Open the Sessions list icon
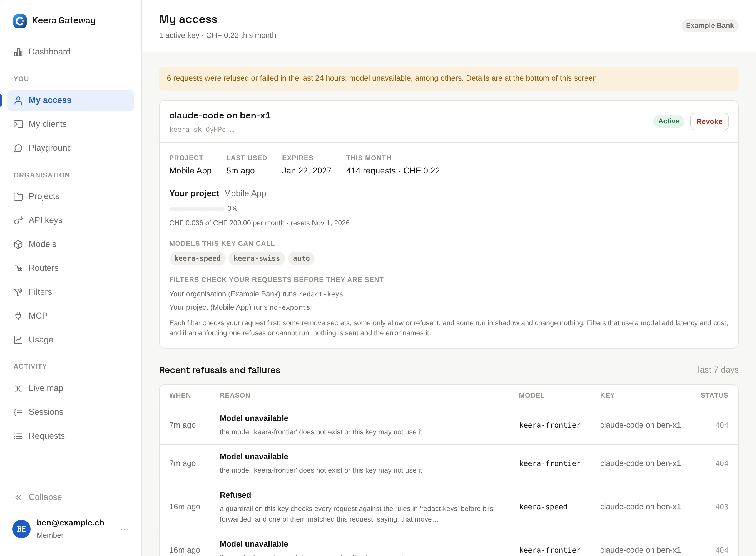The width and height of the screenshot is (756, 556). pyautogui.click(x=18, y=412)
